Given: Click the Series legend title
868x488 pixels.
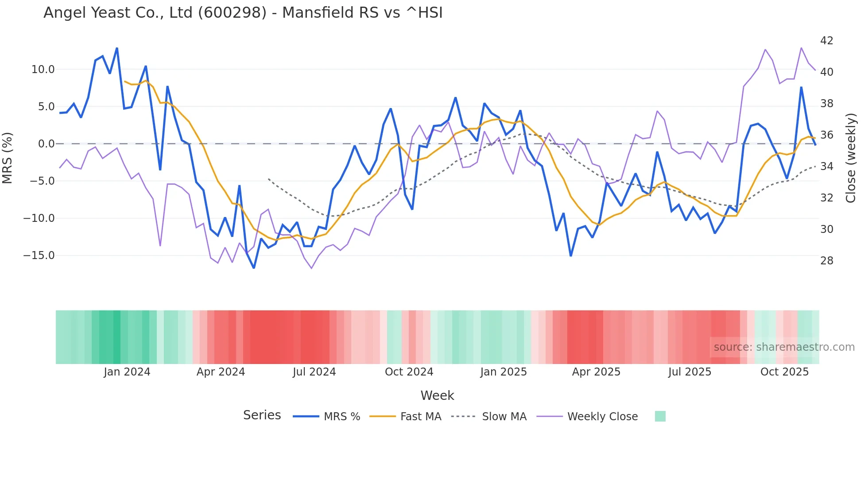Looking at the screenshot, I should 262,415.
